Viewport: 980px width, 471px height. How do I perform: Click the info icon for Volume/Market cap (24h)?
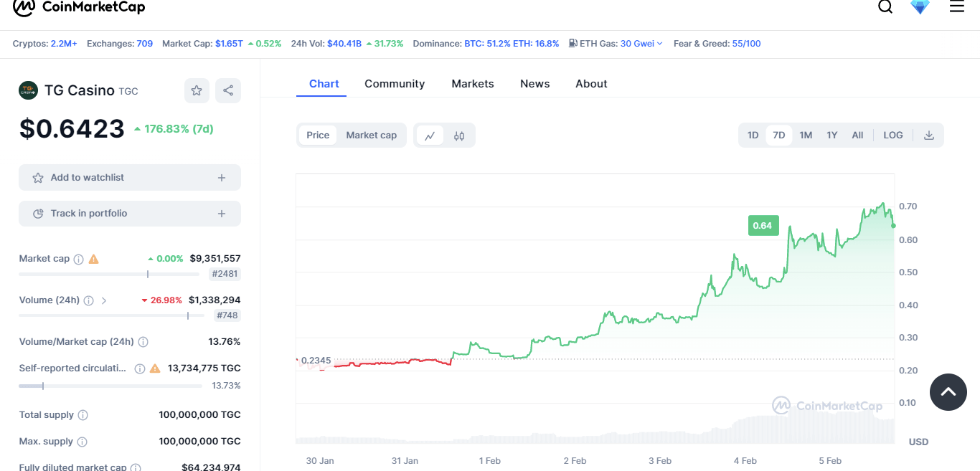143,342
